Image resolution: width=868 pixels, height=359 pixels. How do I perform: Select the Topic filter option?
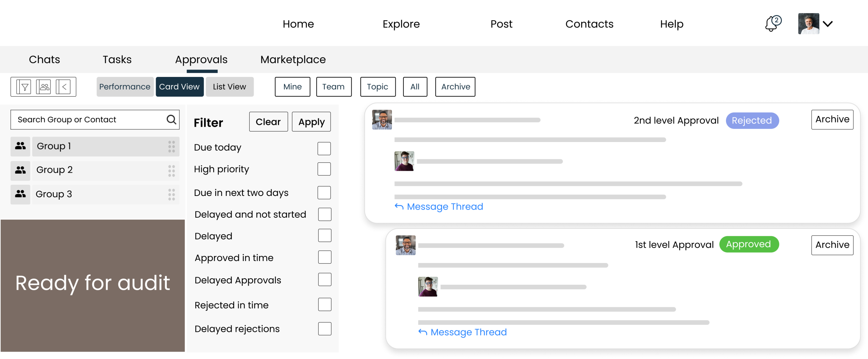[x=378, y=87]
